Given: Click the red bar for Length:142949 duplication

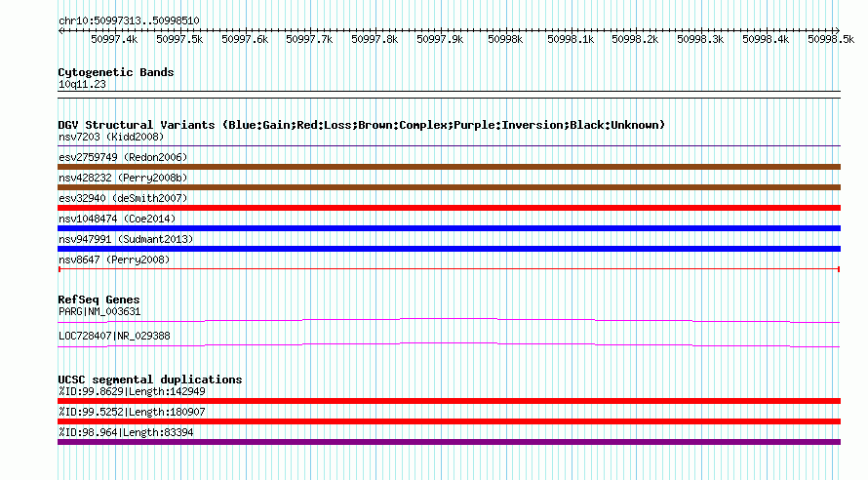Looking at the screenshot, I should point(449,401).
